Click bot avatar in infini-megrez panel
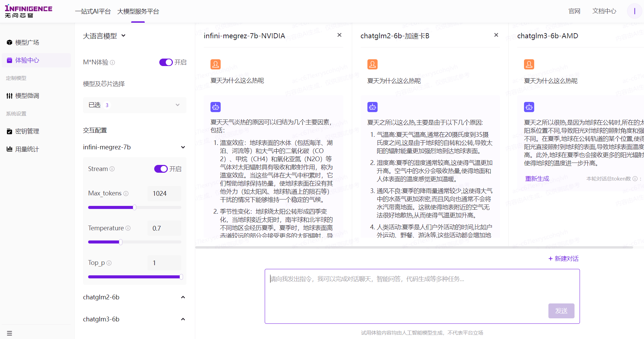Image resolution: width=644 pixels, height=339 pixels. pos(216,107)
